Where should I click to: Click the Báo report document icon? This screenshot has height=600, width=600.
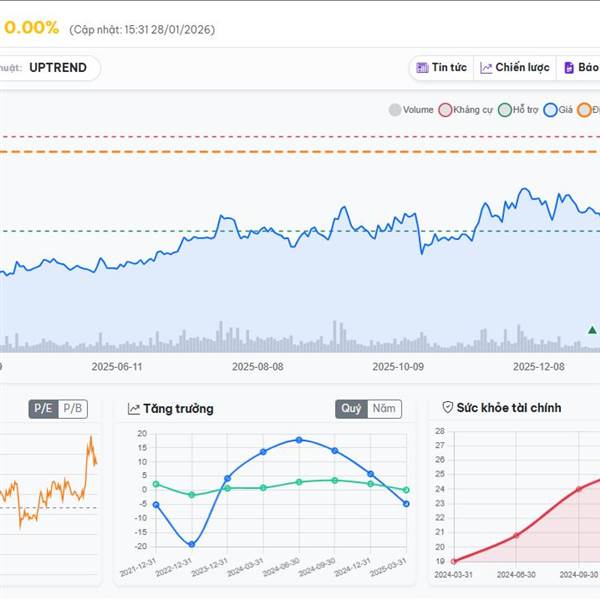tap(569, 68)
